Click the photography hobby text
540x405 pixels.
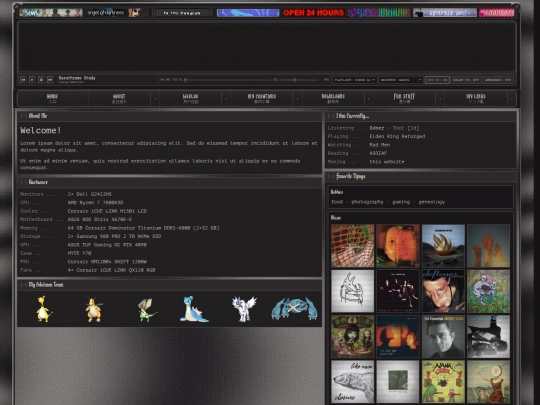[367, 202]
